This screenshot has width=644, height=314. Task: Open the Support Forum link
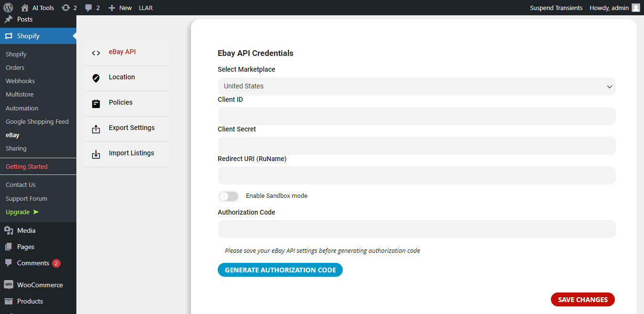26,198
